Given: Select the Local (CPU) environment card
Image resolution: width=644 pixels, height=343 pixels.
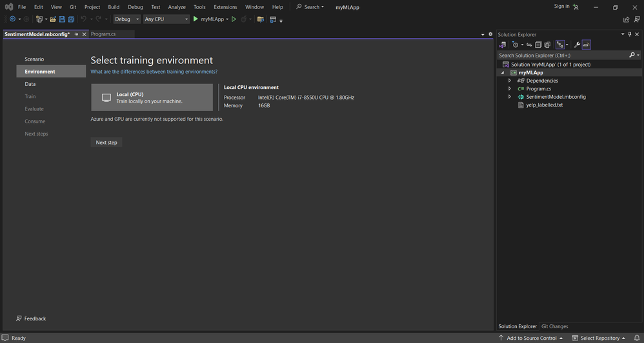Looking at the screenshot, I should (x=152, y=98).
